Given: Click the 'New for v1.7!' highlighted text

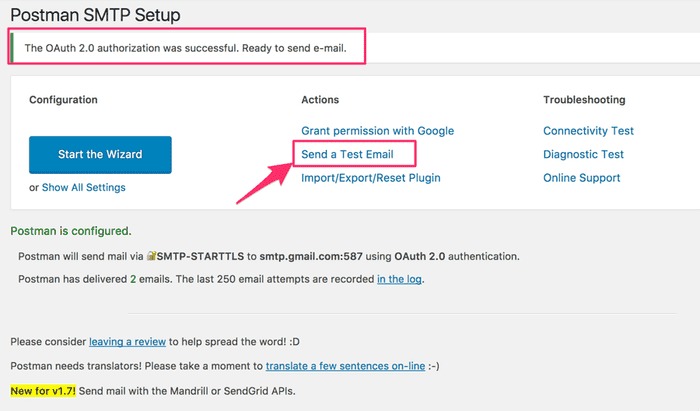Looking at the screenshot, I should tap(43, 391).
